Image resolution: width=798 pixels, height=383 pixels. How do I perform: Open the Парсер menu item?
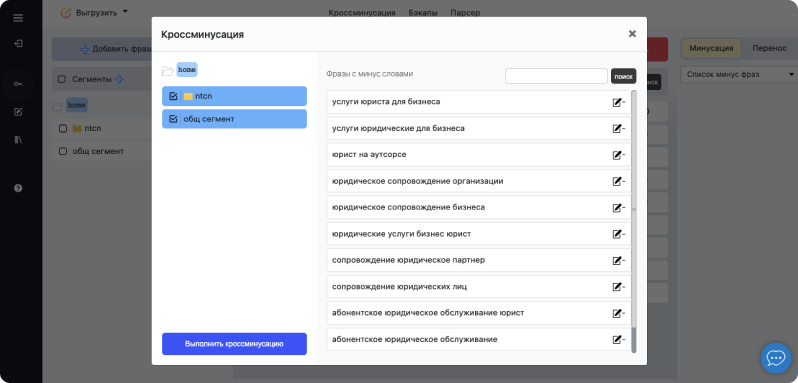point(465,13)
